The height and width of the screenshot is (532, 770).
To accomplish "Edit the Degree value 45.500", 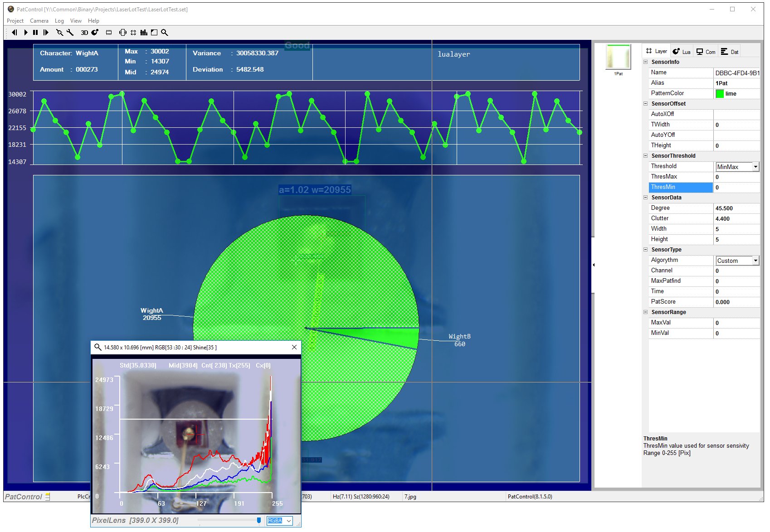I will (x=736, y=208).
